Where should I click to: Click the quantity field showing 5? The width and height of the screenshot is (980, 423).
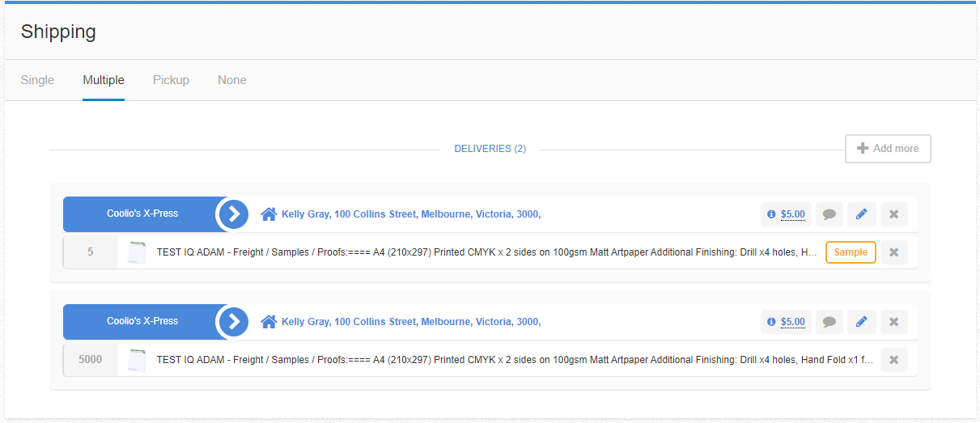[x=90, y=252]
